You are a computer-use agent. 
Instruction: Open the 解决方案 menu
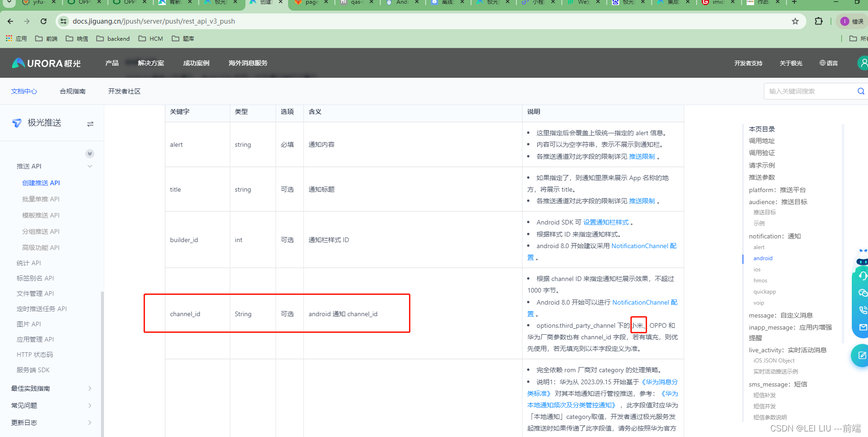(151, 63)
